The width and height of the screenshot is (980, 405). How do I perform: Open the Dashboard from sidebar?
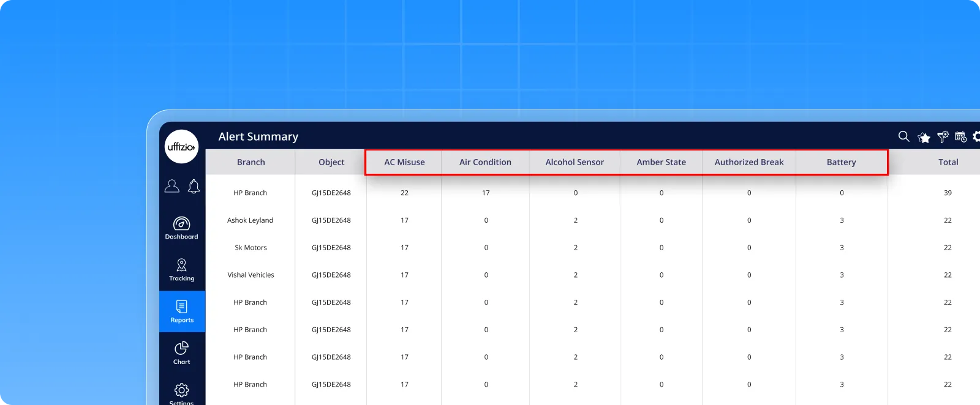182,228
